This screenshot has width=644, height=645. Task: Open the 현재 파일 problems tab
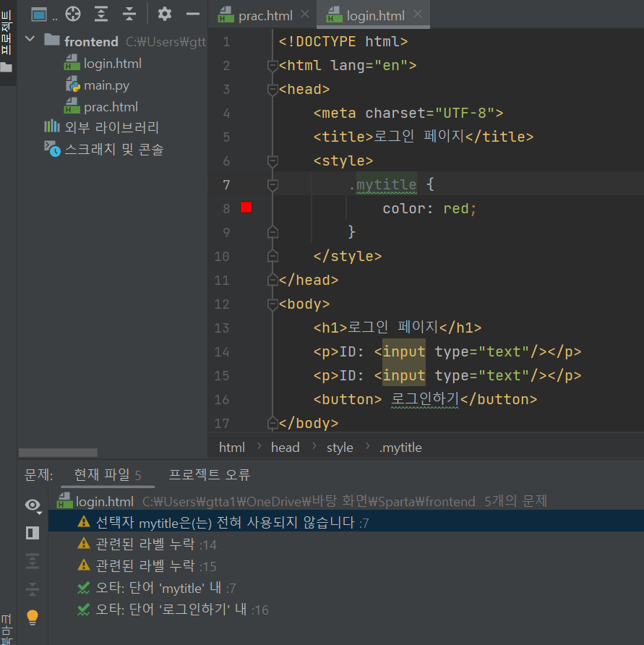pos(107,475)
